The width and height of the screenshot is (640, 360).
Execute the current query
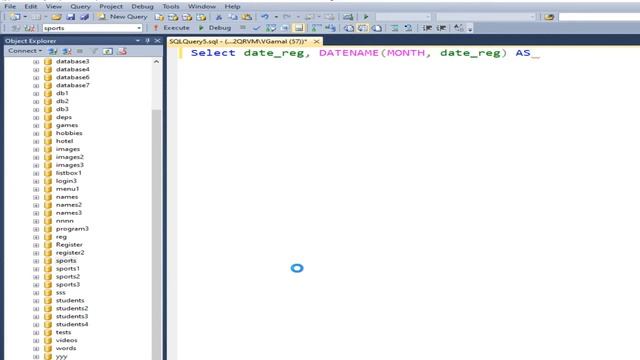171,28
